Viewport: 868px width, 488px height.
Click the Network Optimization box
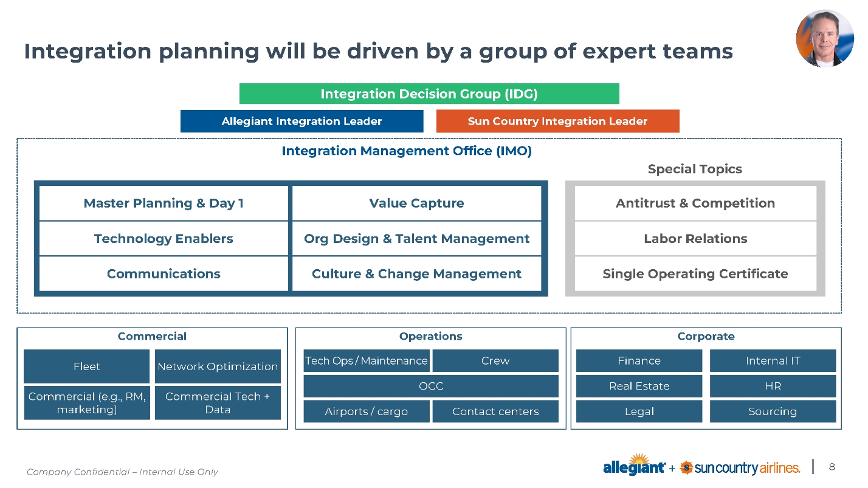click(x=218, y=366)
